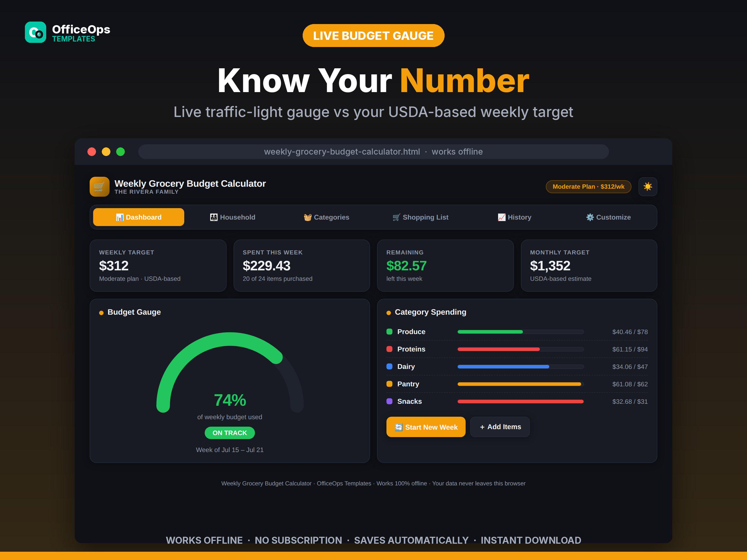Open the Dashboard tab
This screenshot has height=560, width=747.
tap(138, 217)
